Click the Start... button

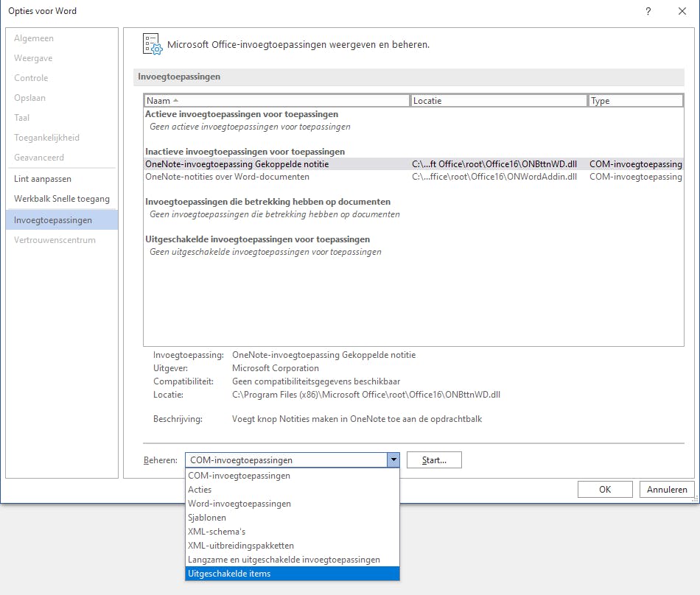tap(434, 460)
